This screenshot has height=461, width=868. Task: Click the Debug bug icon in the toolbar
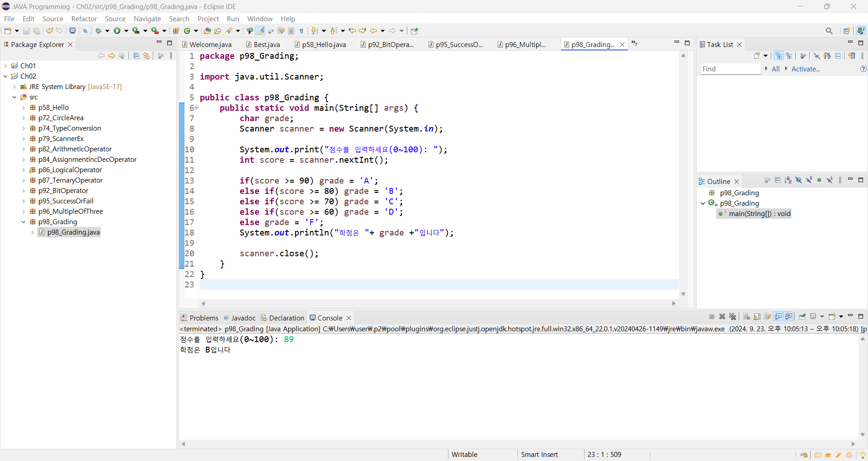click(x=98, y=31)
